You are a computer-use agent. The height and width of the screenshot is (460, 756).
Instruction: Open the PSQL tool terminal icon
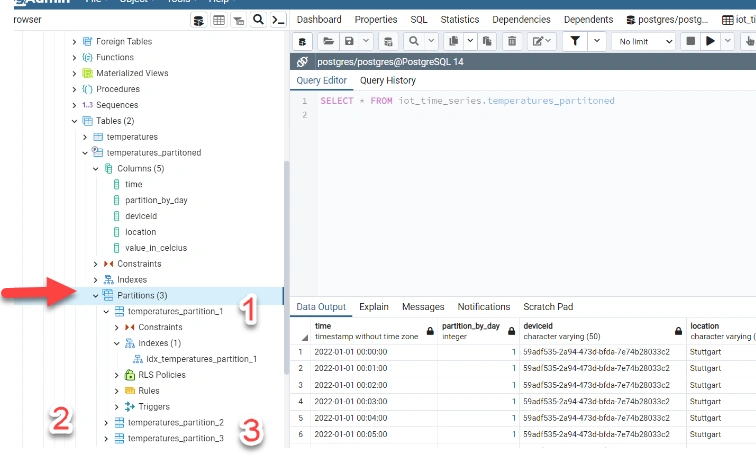(x=278, y=20)
